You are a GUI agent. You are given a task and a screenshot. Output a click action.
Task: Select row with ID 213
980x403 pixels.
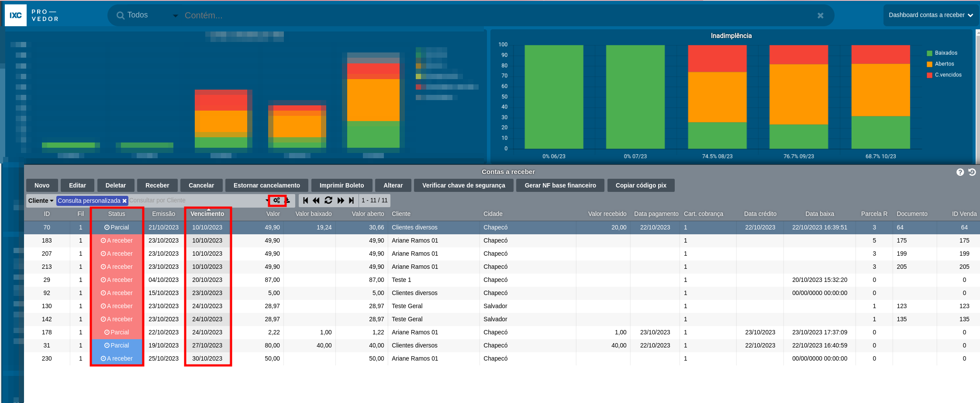pyautogui.click(x=502, y=267)
